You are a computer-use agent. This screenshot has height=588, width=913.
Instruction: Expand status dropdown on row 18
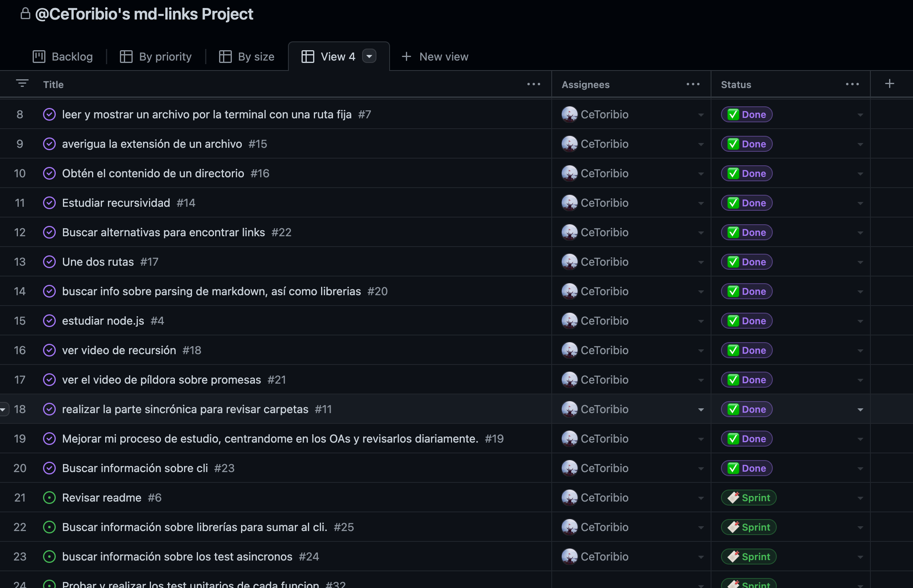(860, 410)
